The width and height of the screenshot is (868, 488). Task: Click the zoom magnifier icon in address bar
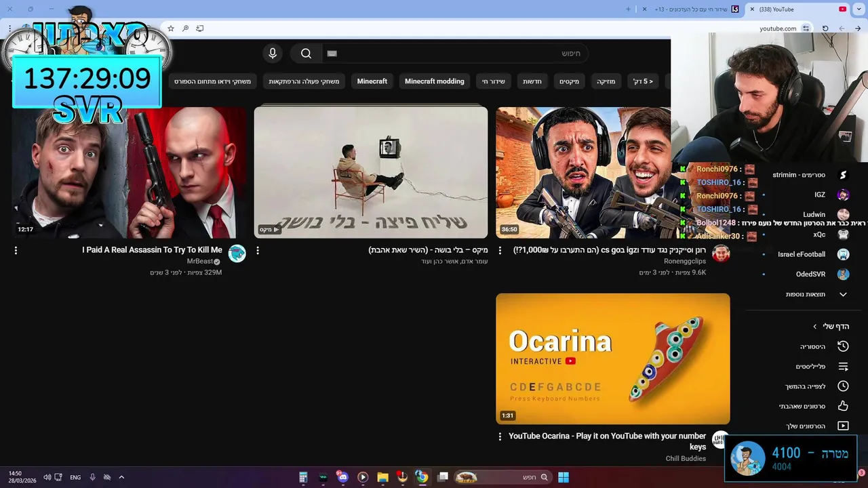(185, 28)
